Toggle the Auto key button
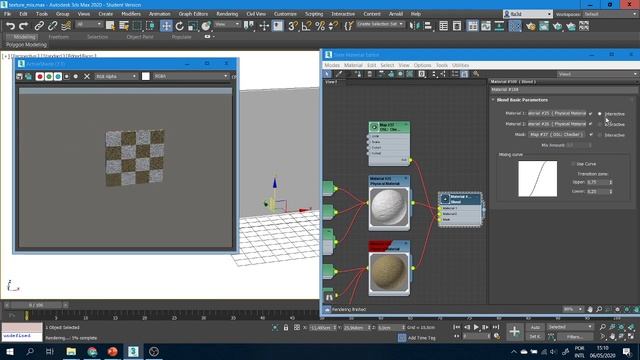Viewport: 640px width, 360px height. 535,327
